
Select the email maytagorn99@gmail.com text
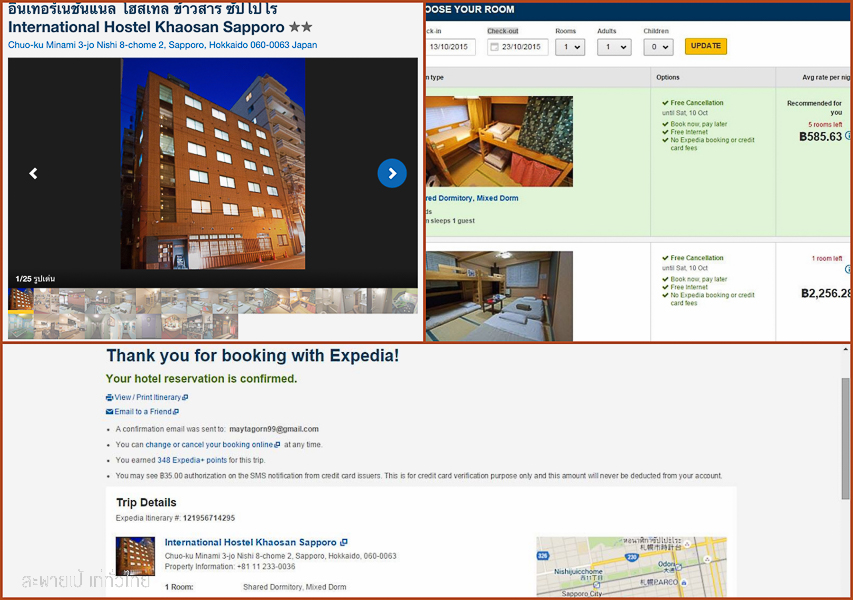click(x=274, y=429)
